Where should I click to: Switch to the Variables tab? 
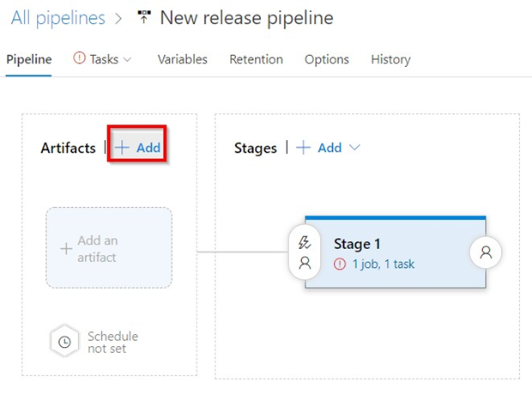click(x=182, y=59)
